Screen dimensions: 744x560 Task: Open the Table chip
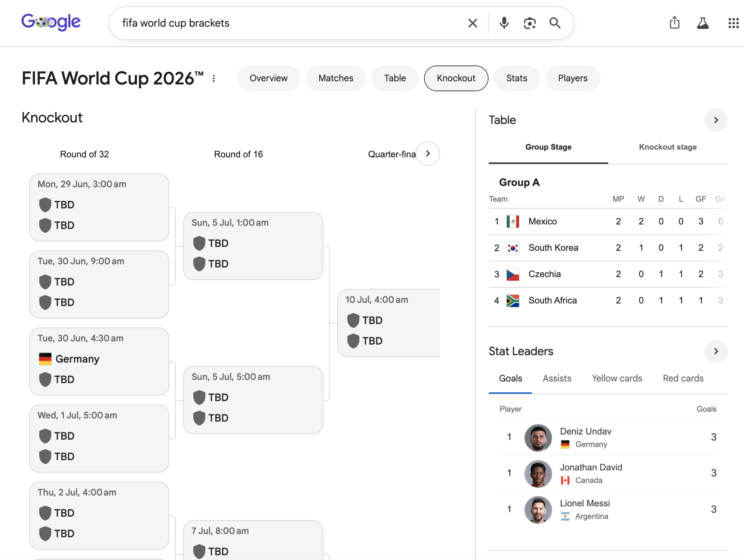[x=395, y=78]
